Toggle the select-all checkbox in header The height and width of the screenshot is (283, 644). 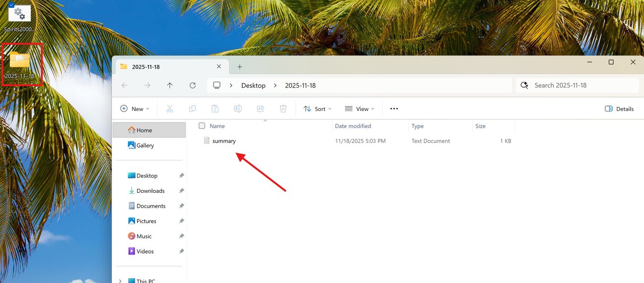coord(202,126)
